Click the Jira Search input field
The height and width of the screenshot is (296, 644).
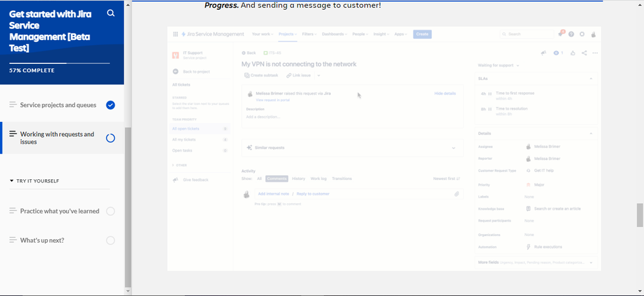pos(527,34)
